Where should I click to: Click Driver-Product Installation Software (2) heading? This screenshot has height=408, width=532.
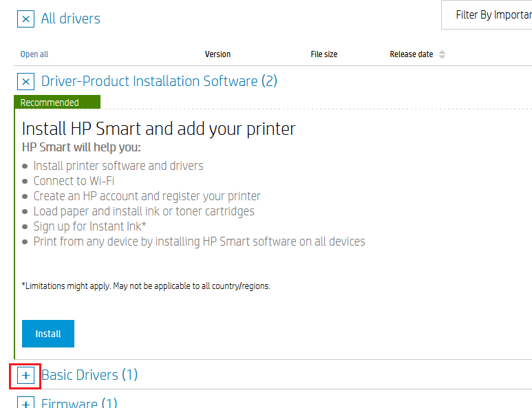click(159, 81)
